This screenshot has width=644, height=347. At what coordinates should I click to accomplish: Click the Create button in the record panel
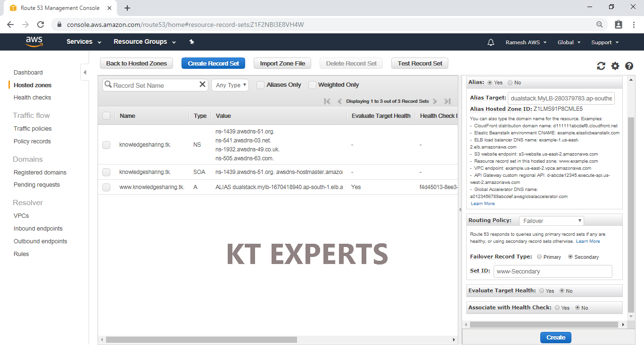pos(556,338)
